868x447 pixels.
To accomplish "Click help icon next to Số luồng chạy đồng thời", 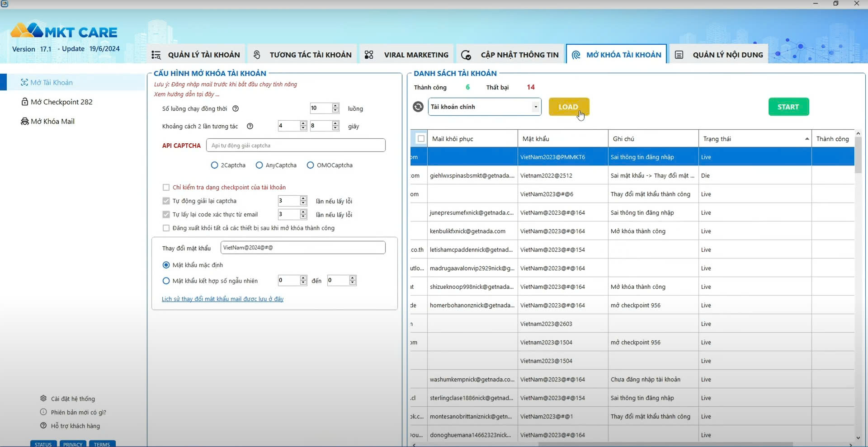I will (x=236, y=108).
